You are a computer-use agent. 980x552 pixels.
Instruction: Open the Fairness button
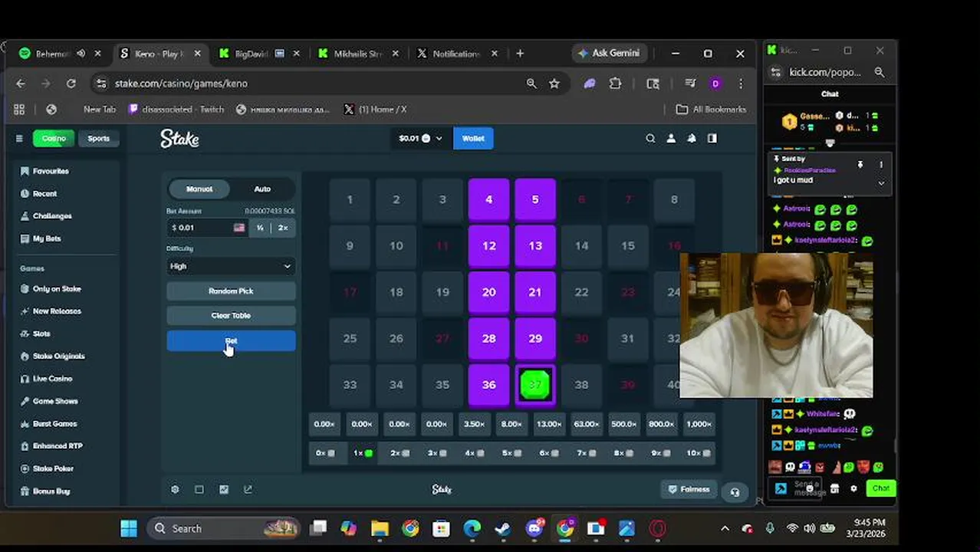point(689,489)
